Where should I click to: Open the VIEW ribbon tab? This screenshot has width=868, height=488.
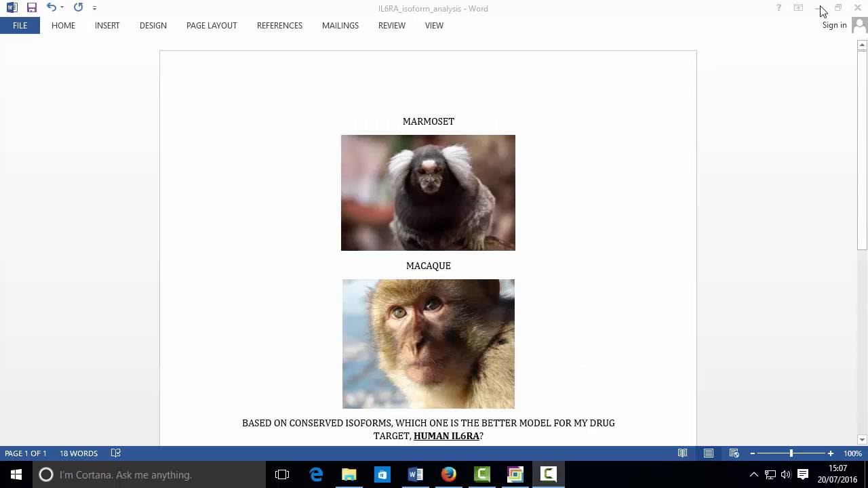pyautogui.click(x=434, y=25)
